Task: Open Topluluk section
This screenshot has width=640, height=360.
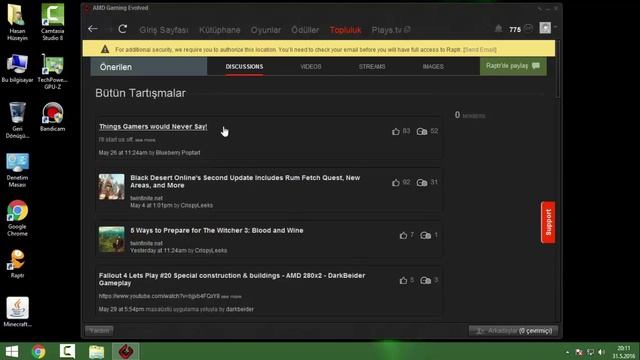Action: click(x=345, y=30)
